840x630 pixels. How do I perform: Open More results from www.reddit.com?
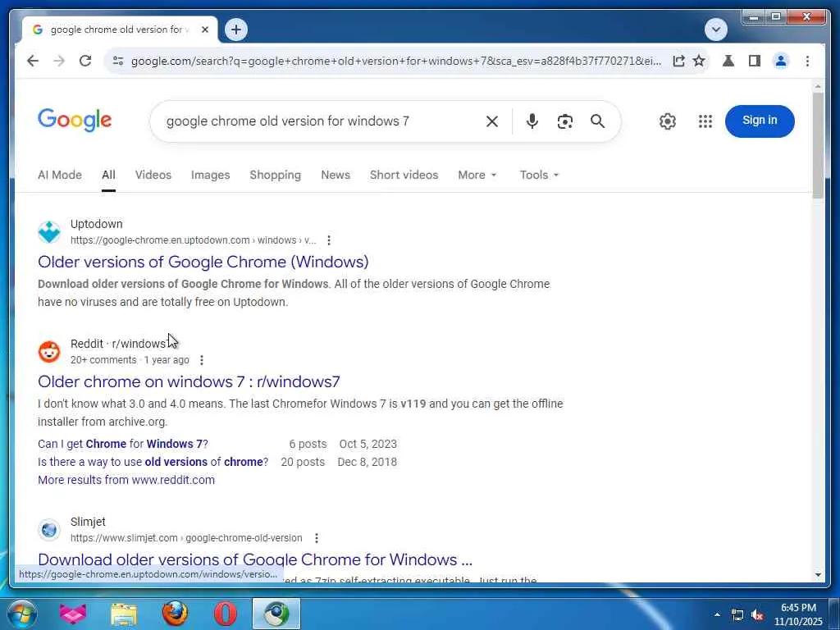pos(126,480)
